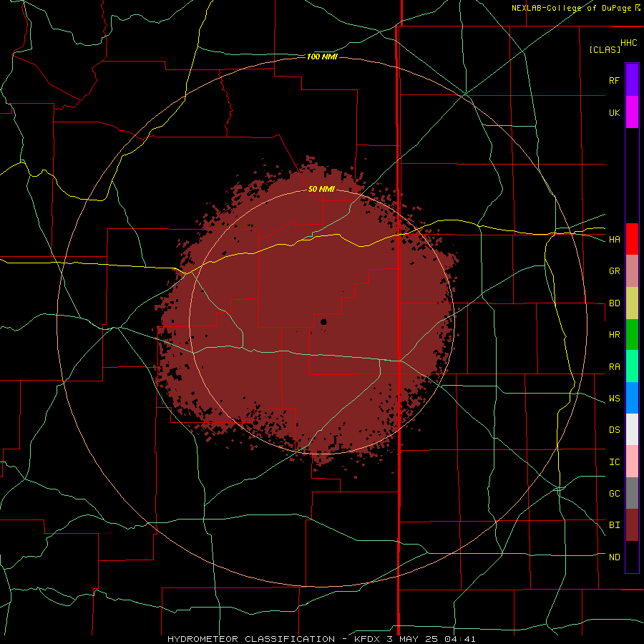Click the 100 NMI range ring label

tap(322, 57)
